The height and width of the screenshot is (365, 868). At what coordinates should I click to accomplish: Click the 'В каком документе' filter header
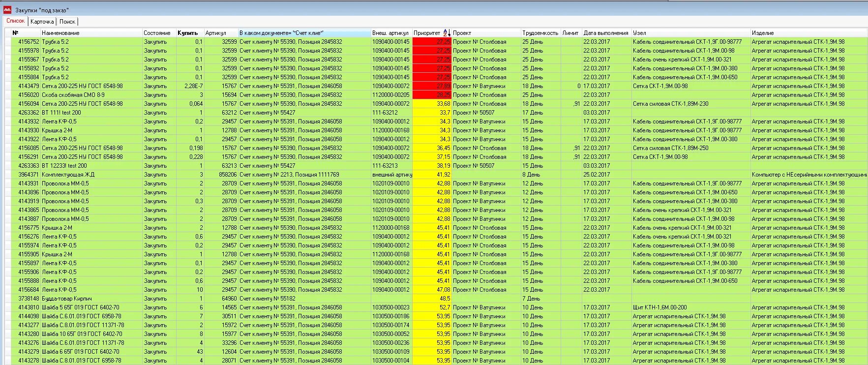tap(304, 33)
